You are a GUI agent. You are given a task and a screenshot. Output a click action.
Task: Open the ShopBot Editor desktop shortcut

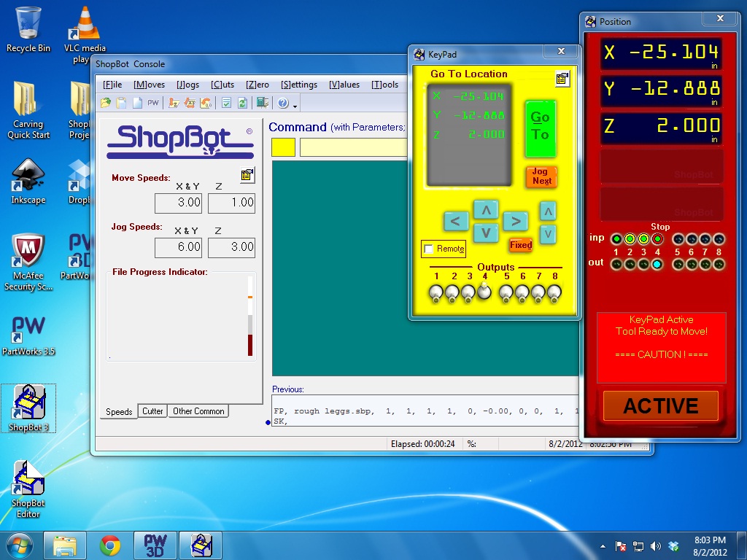[x=28, y=489]
